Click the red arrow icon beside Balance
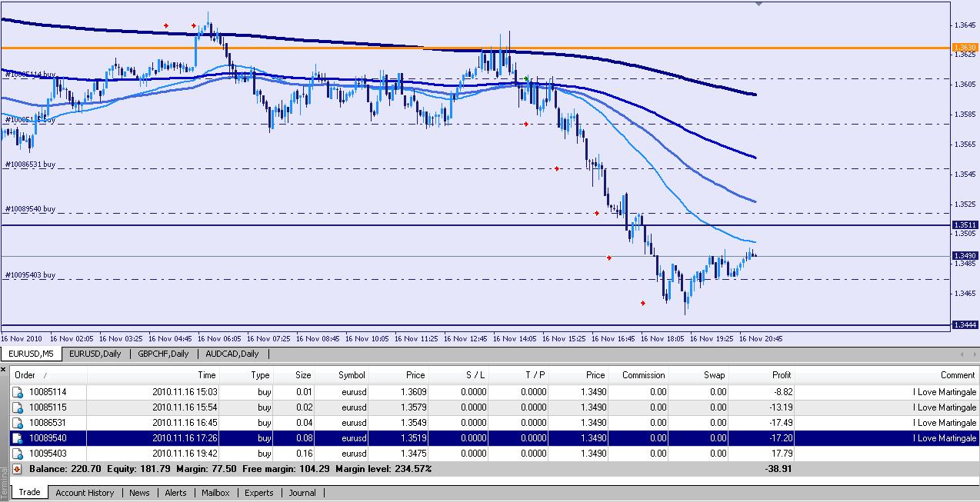This screenshot has height=502, width=980. (17, 469)
